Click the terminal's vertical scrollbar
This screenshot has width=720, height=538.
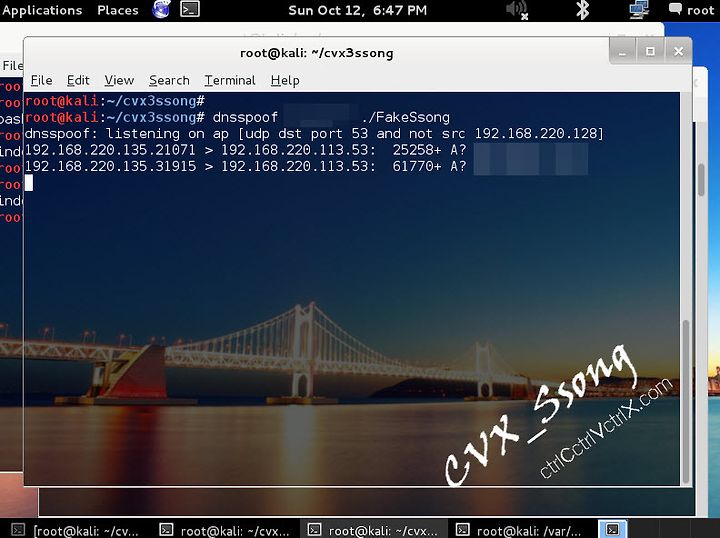(x=686, y=402)
